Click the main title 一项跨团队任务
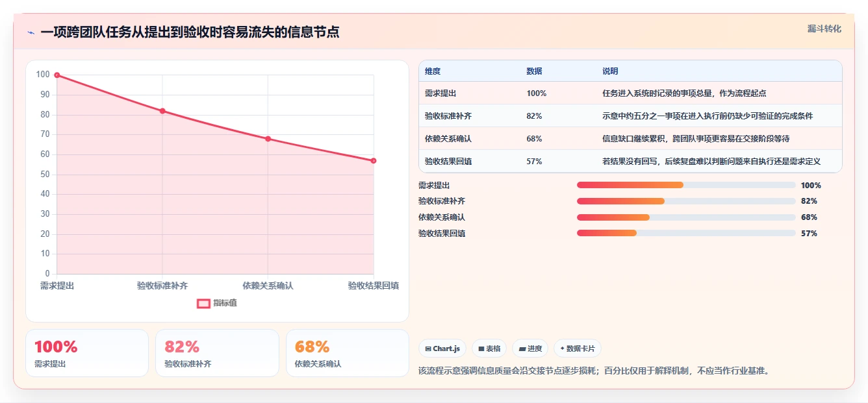This screenshot has height=403, width=868. tap(190, 32)
